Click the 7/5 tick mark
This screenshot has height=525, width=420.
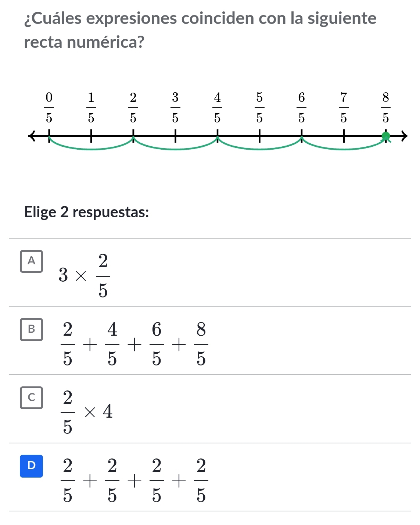point(344,136)
